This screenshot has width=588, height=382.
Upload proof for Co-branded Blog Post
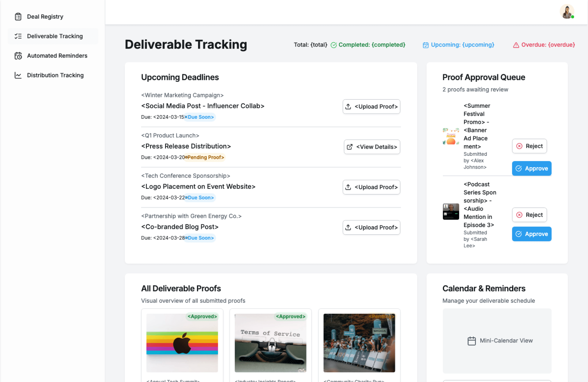pyautogui.click(x=371, y=227)
